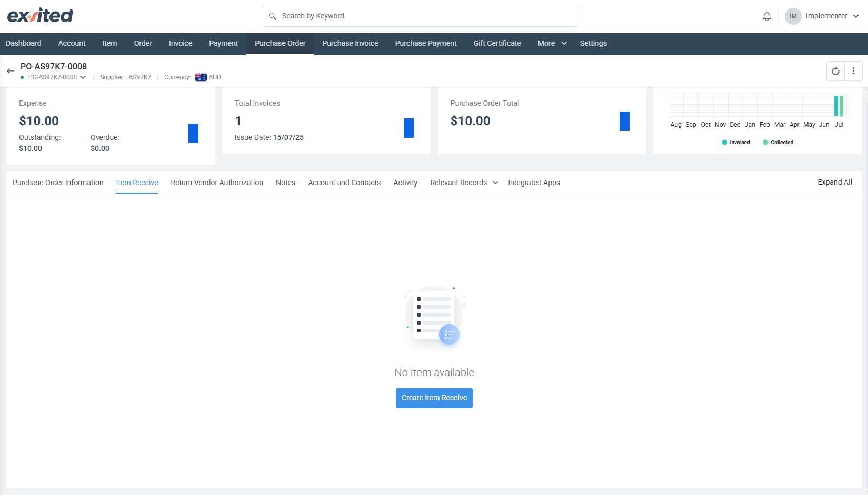Open the Return Vendor Authorization tab
The image size is (868, 496).
coord(217,183)
